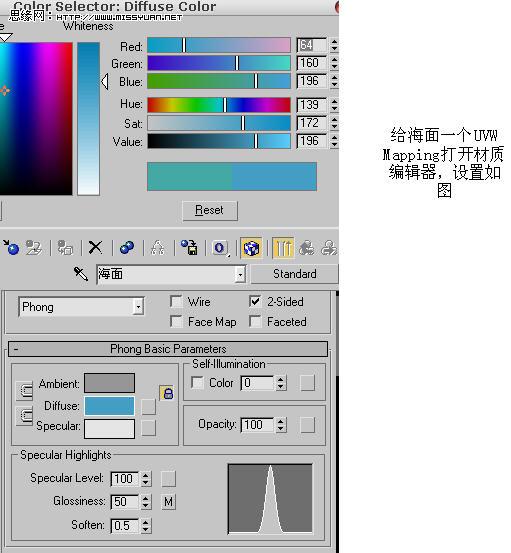Toggle Show End Result icon
Screen dimensions: 511x553
283,248
